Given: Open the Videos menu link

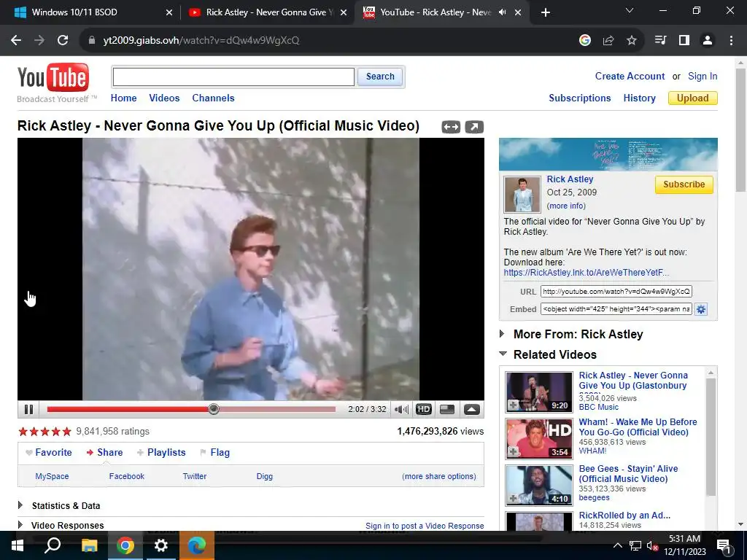Looking at the screenshot, I should click(x=164, y=98).
